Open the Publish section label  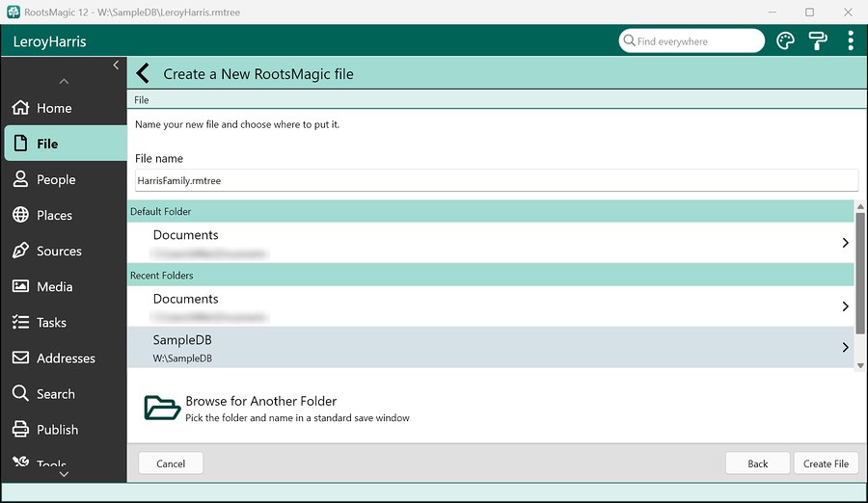click(57, 430)
